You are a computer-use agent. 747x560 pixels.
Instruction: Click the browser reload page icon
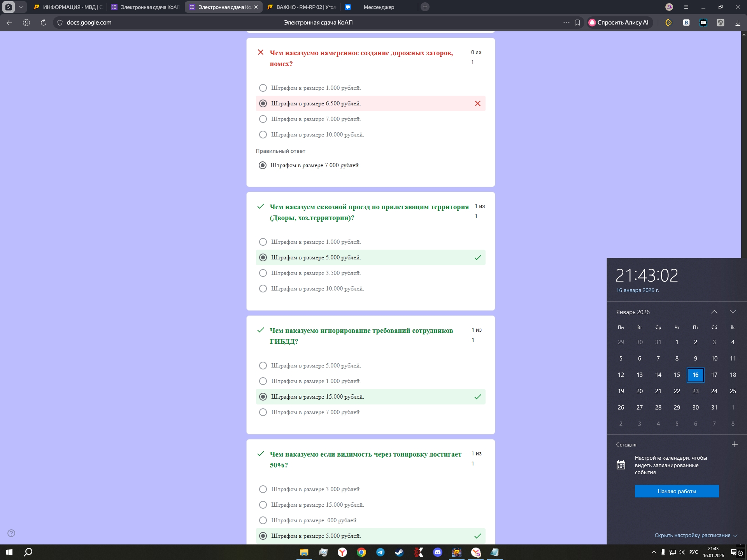(44, 23)
